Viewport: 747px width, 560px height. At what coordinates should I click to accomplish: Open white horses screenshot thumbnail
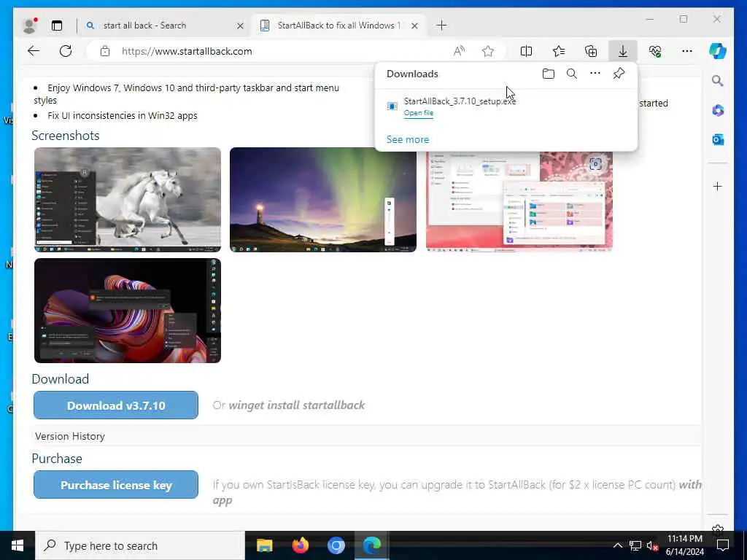pos(128,200)
